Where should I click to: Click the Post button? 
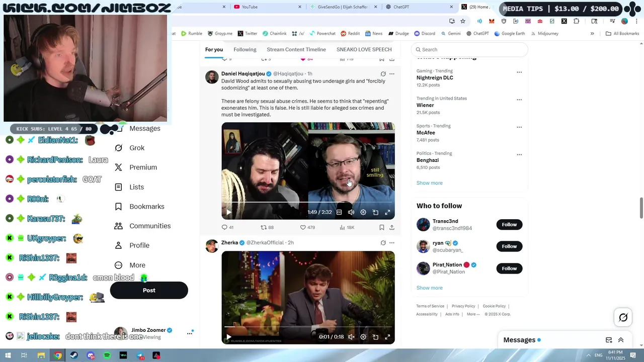click(x=149, y=290)
